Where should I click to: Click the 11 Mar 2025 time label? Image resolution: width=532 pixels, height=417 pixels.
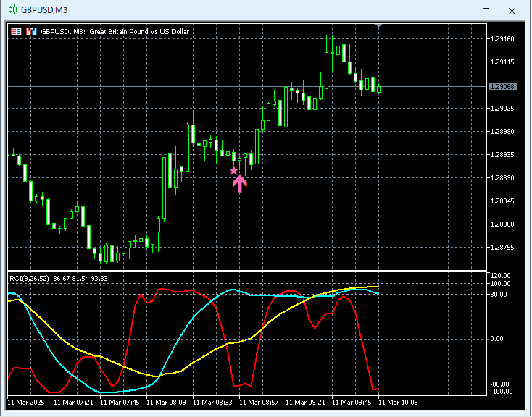click(26, 403)
